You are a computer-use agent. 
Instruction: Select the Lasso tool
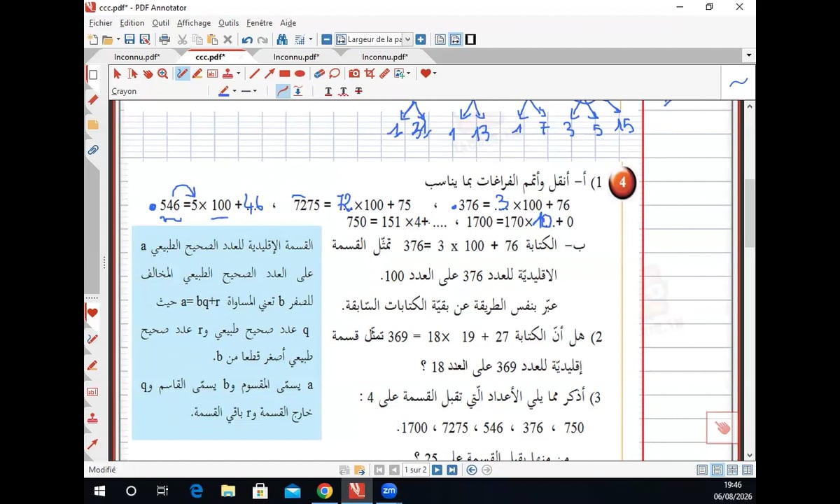tap(335, 73)
